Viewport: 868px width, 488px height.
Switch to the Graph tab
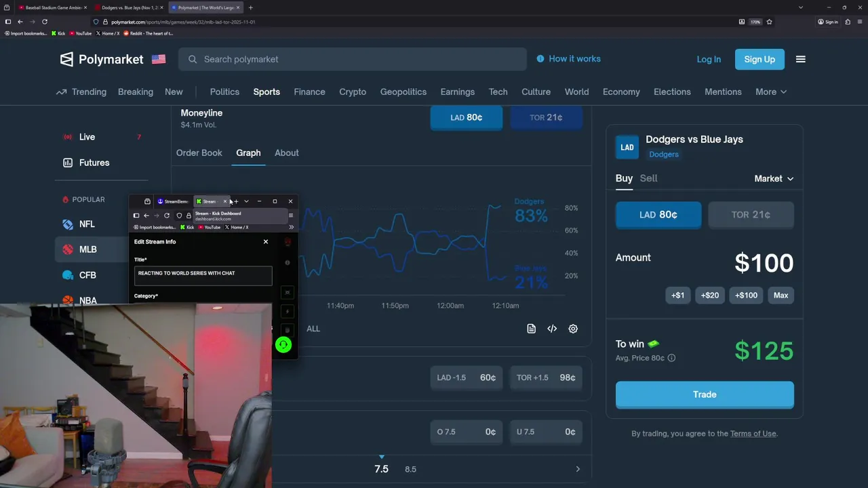coord(248,152)
